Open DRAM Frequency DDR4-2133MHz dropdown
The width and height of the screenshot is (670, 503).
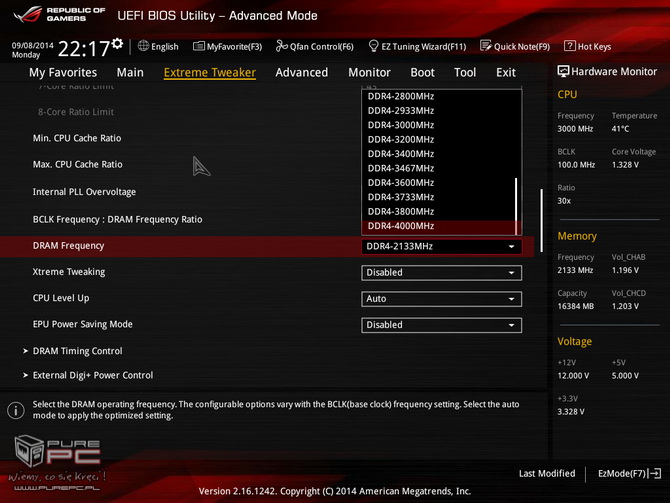pyautogui.click(x=441, y=247)
